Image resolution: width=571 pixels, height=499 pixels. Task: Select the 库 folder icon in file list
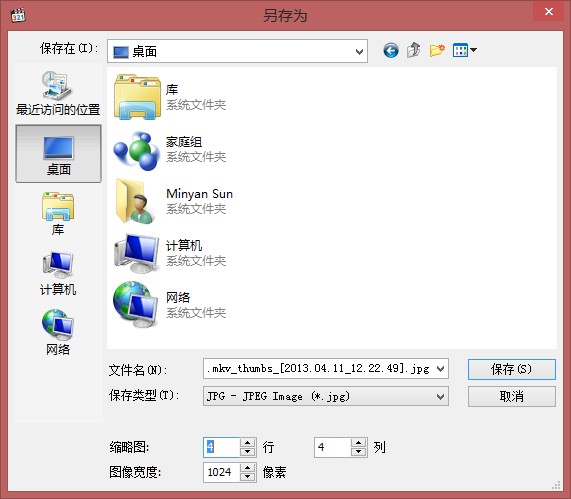[x=137, y=97]
